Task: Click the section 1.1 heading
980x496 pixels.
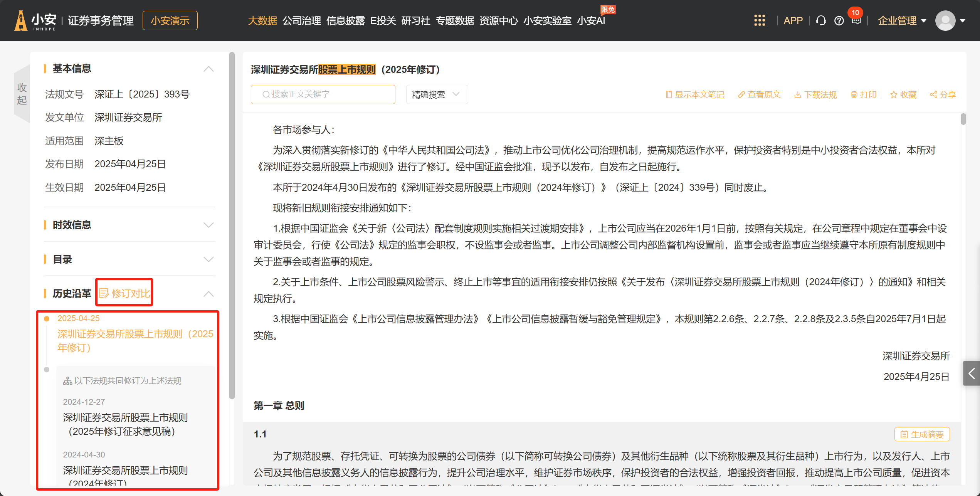Action: tap(260, 434)
